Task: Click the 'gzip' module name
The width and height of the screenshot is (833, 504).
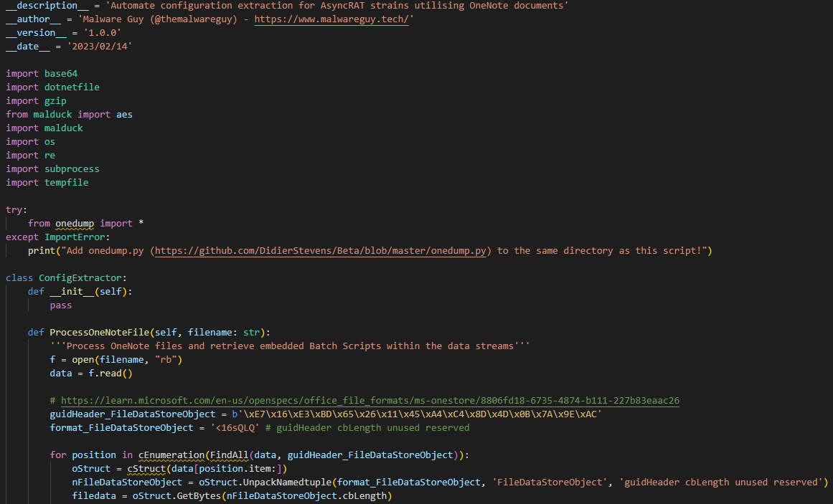Action: (55, 101)
